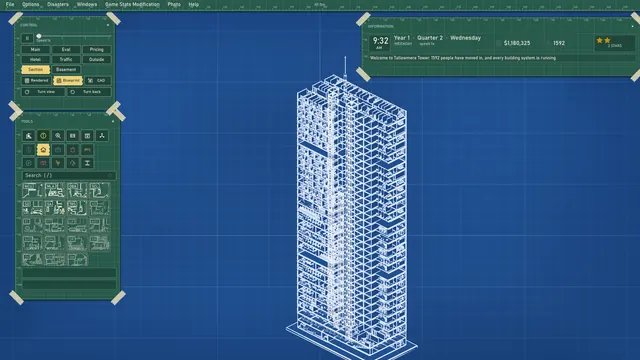Screen dimensions: 640x360
Task: Select the red shopping bag category icon
Action: click(73, 150)
